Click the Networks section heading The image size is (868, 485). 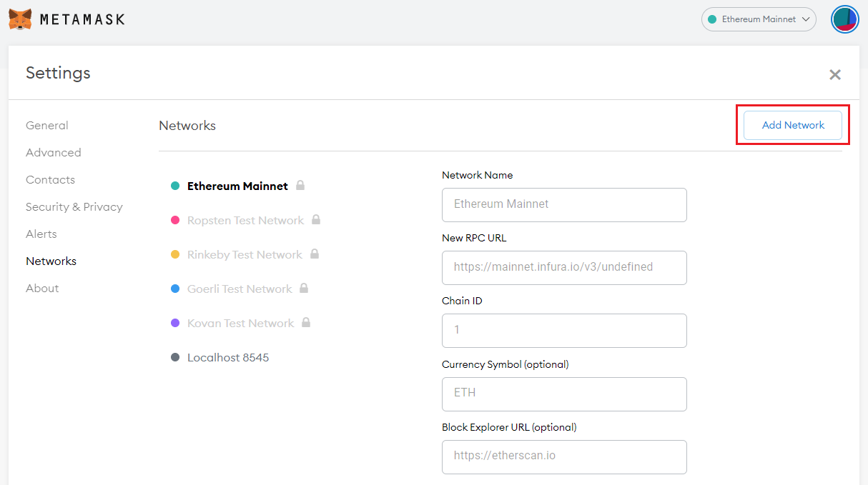click(187, 126)
